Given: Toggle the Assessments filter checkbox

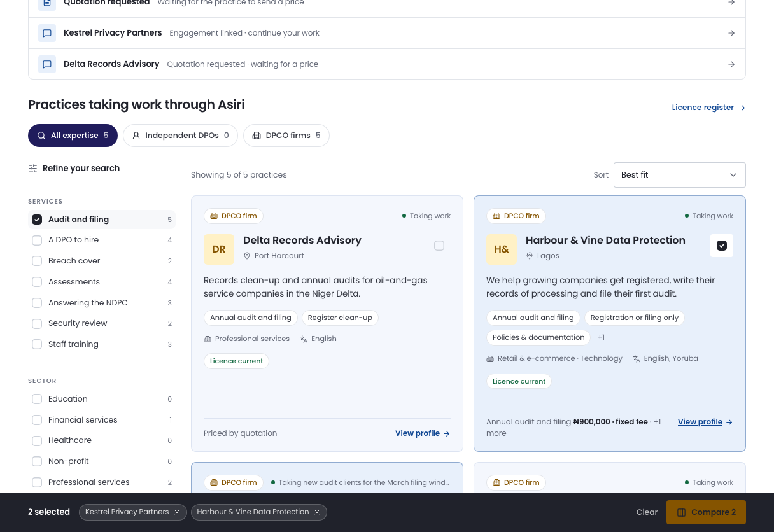Looking at the screenshot, I should (x=37, y=282).
